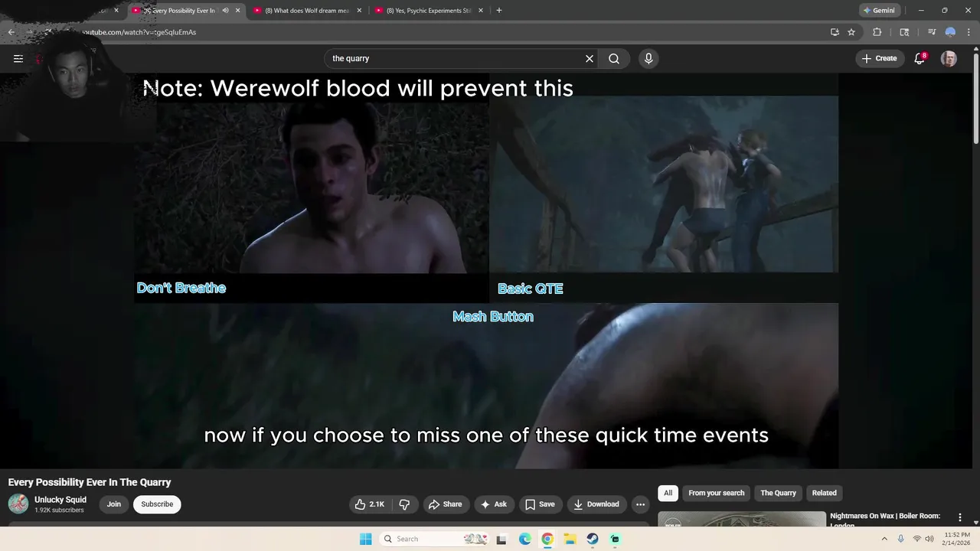
Task: Close the Every Possibility Ever tab
Action: tap(237, 11)
